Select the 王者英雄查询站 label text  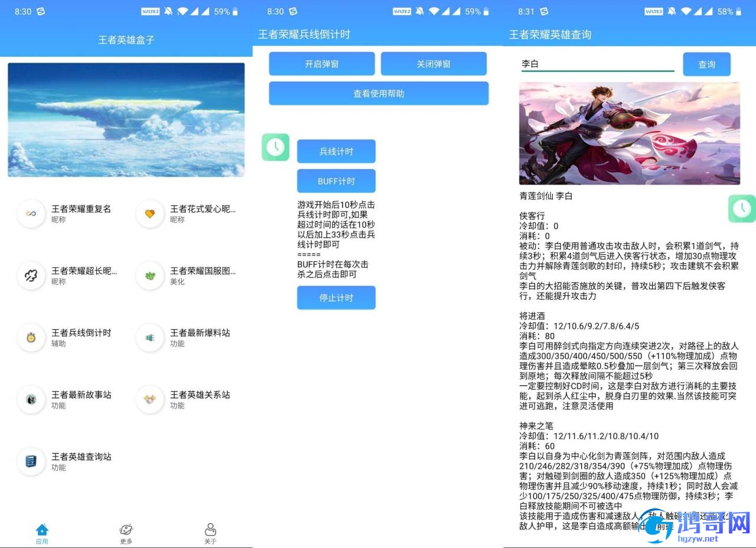point(82,457)
